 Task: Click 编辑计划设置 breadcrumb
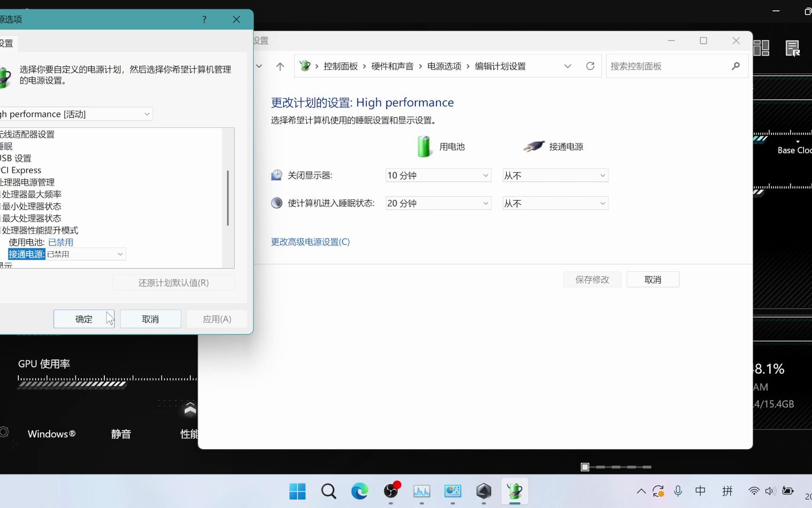pos(500,66)
